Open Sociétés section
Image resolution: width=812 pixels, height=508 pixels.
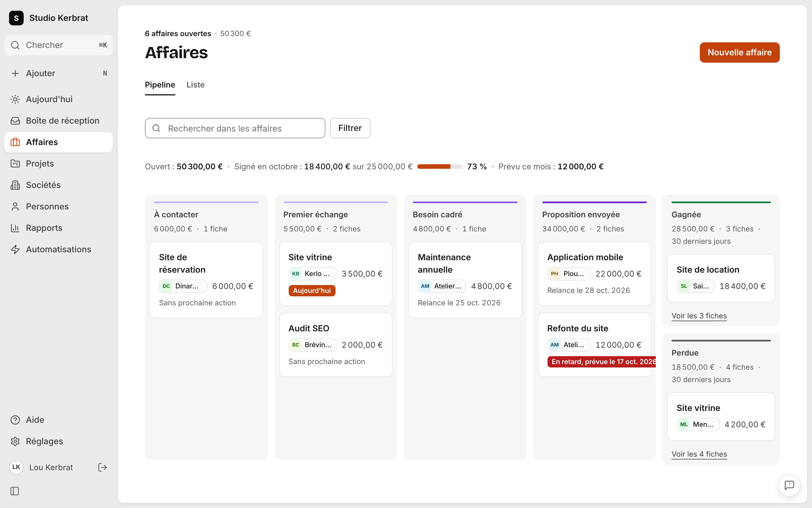point(58,185)
